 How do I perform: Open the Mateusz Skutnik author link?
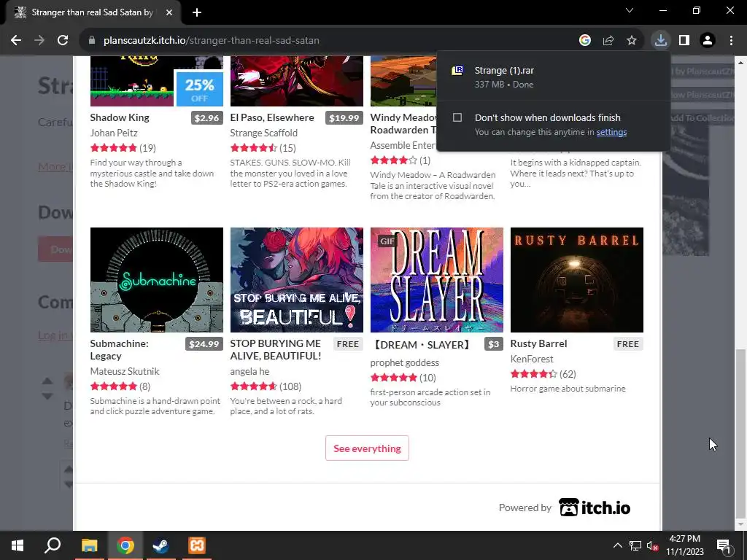click(x=125, y=371)
